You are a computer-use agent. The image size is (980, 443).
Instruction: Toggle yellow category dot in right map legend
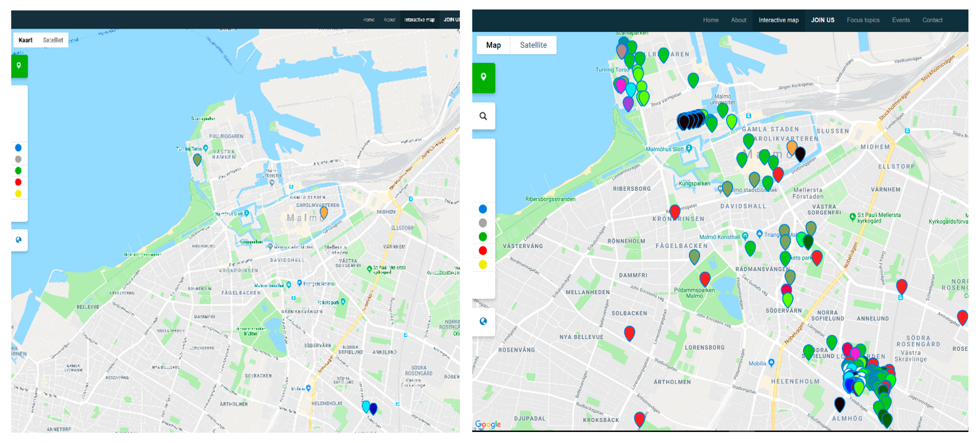[x=483, y=265]
